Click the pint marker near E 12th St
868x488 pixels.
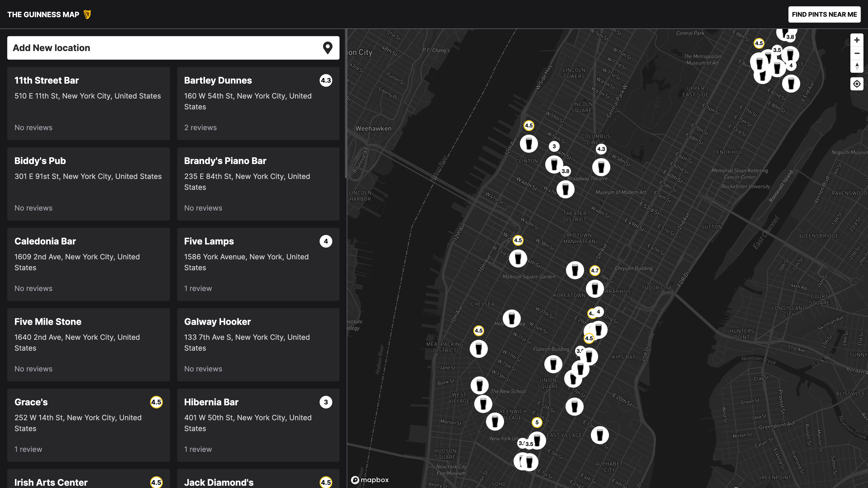click(x=575, y=406)
